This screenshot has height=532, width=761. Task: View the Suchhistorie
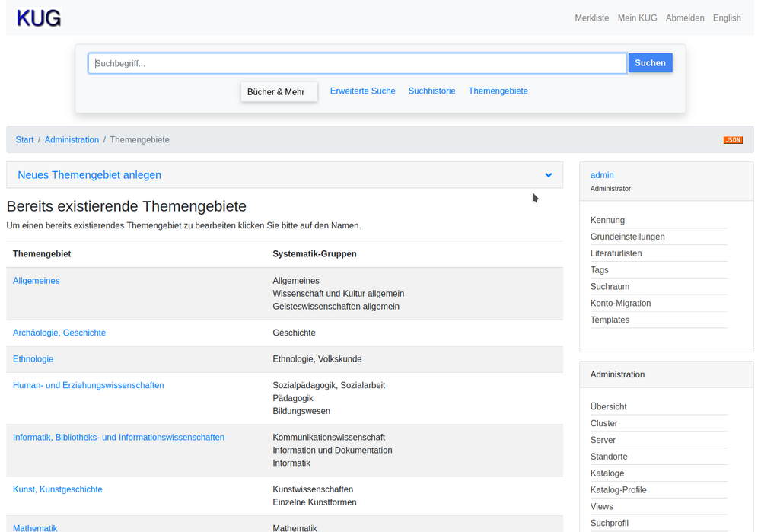pos(431,91)
